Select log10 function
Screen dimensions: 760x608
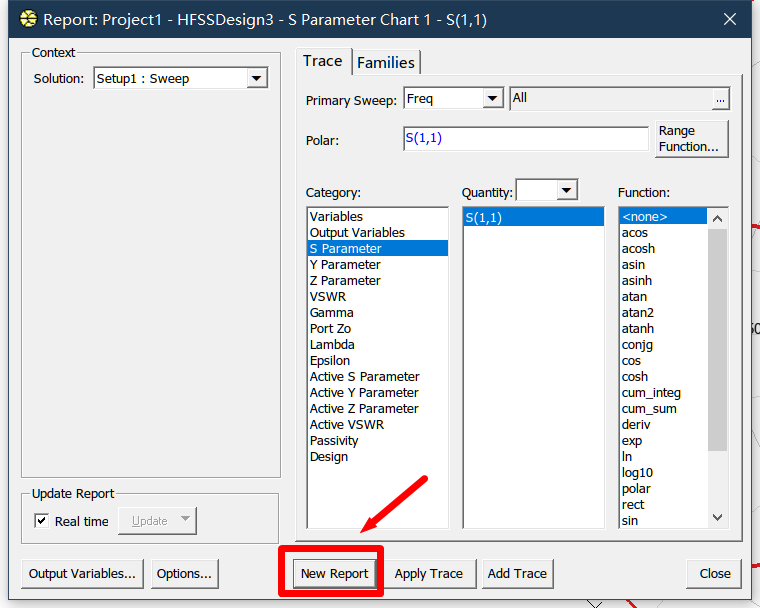click(663, 472)
